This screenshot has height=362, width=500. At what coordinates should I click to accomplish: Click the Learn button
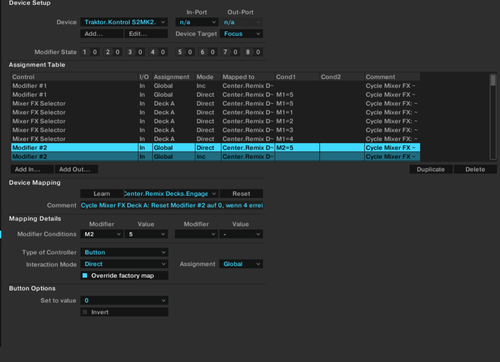(102, 194)
